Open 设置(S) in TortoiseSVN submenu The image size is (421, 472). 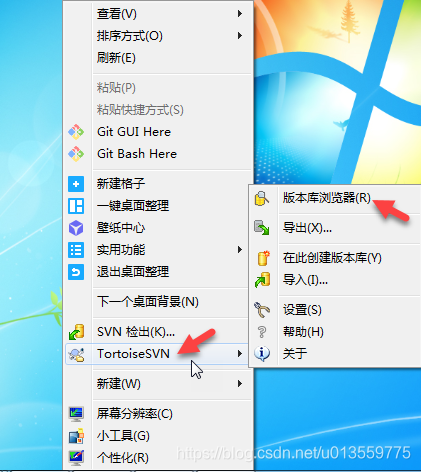click(x=302, y=310)
